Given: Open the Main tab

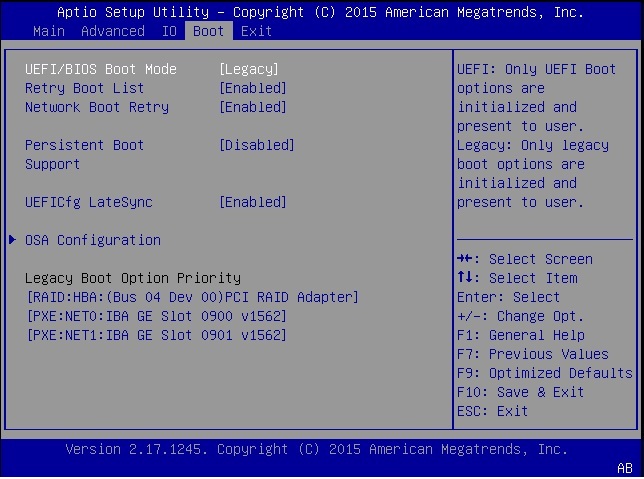Looking at the screenshot, I should coord(49,31).
